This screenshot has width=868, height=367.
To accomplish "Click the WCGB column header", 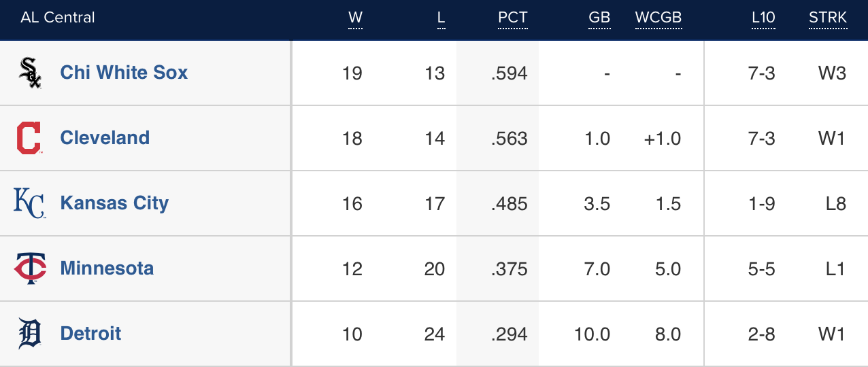I will 658,18.
